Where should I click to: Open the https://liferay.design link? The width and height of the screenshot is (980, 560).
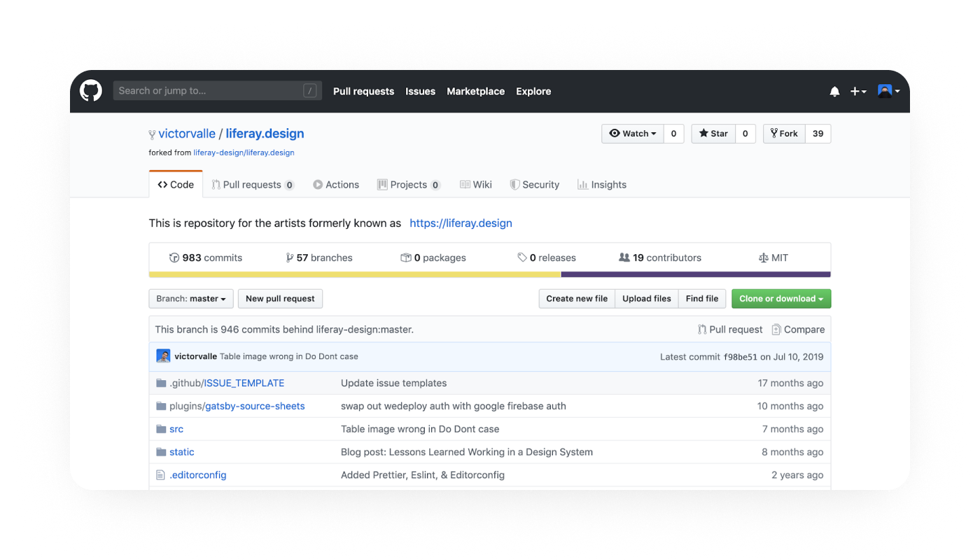click(x=461, y=223)
